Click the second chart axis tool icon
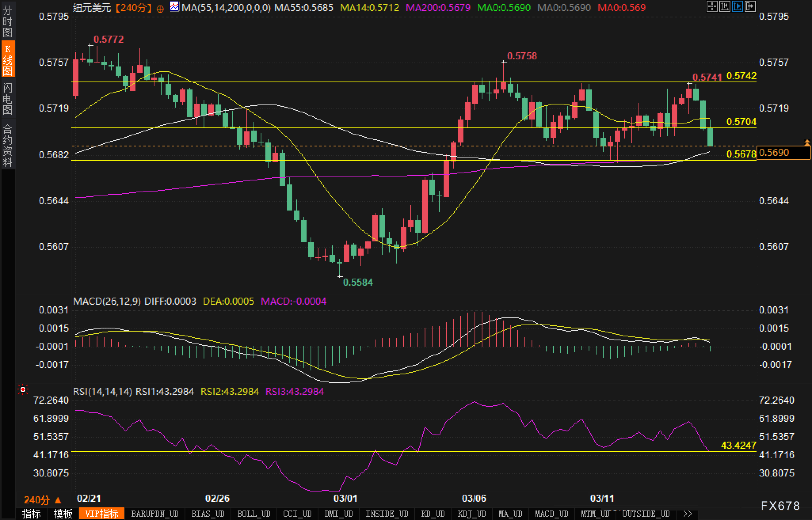This screenshot has height=520, width=812. pyautogui.click(x=724, y=6)
